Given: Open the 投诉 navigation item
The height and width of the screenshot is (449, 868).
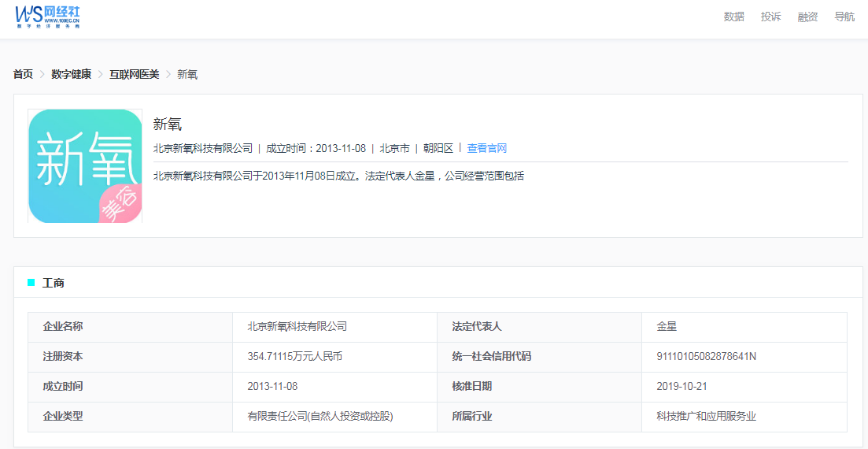Looking at the screenshot, I should [770, 17].
